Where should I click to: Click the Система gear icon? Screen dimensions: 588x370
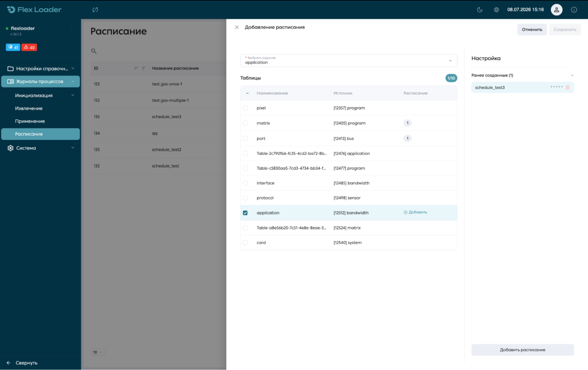[x=10, y=148]
